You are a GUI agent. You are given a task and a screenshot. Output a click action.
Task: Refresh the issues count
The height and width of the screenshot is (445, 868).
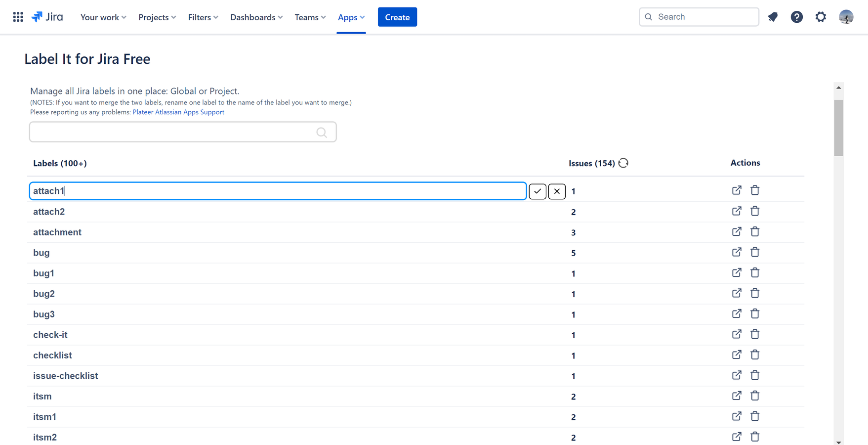pyautogui.click(x=623, y=163)
